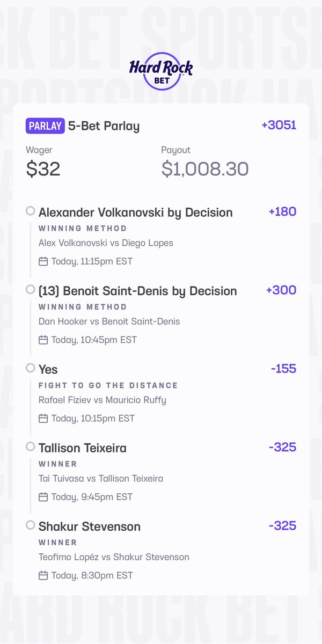Click the $1,008.30 payout amount
This screenshot has width=322, height=644.
204,169
